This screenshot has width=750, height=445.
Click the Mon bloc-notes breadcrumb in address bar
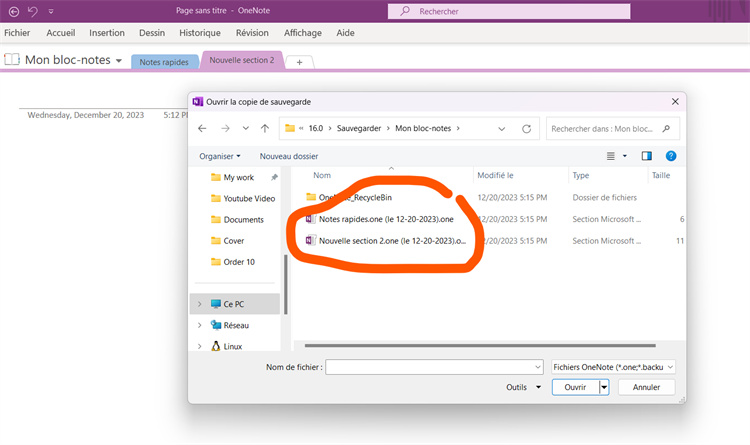(x=423, y=128)
